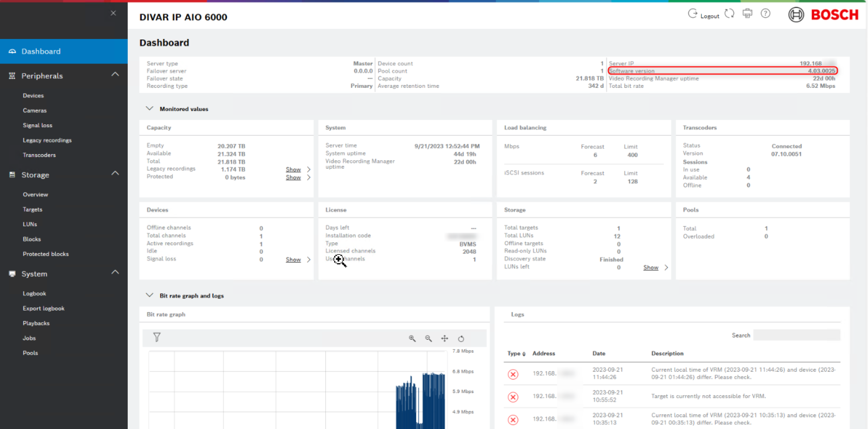Open Logbook in the sidebar
The height and width of the screenshot is (429, 868).
34,294
